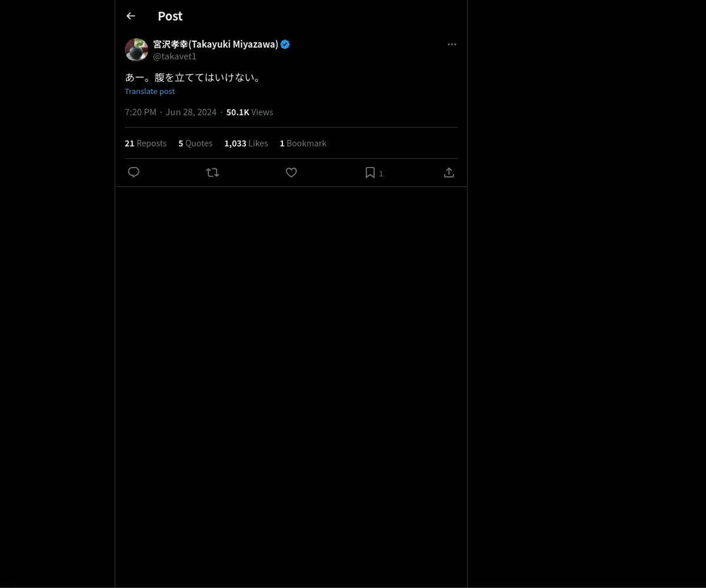Image resolution: width=706 pixels, height=588 pixels.
Task: Like the post with heart icon
Action: point(291,172)
